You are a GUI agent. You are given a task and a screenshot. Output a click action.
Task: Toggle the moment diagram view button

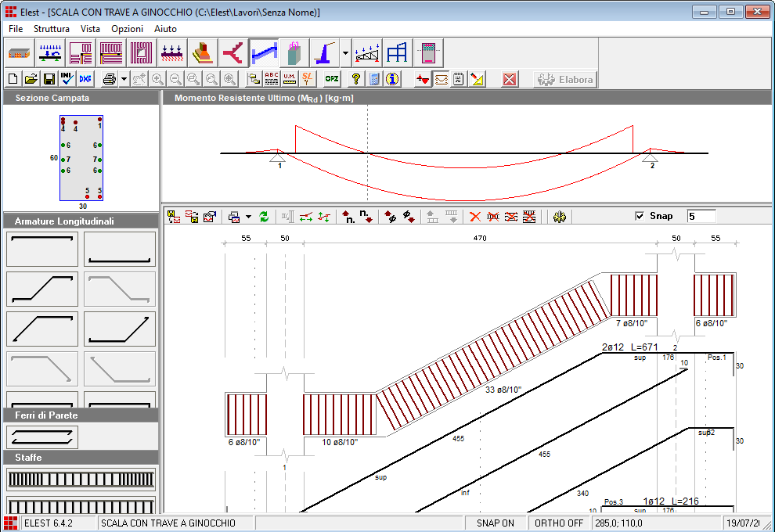point(441,79)
